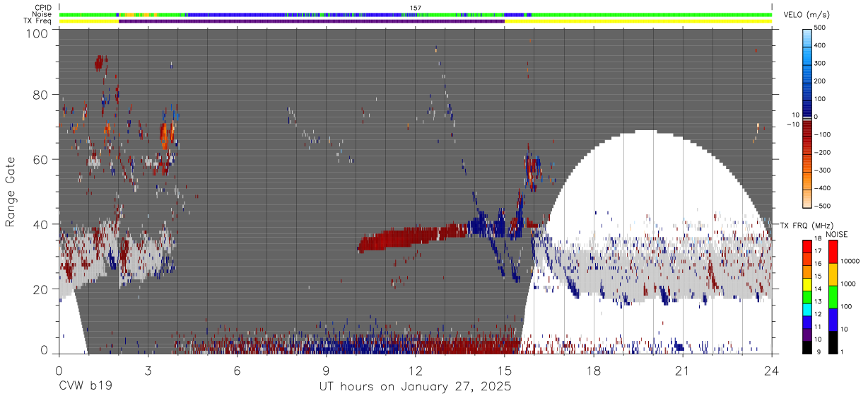Click the purple segment of TX Freq strip
The image size is (868, 401).
[x=312, y=21]
